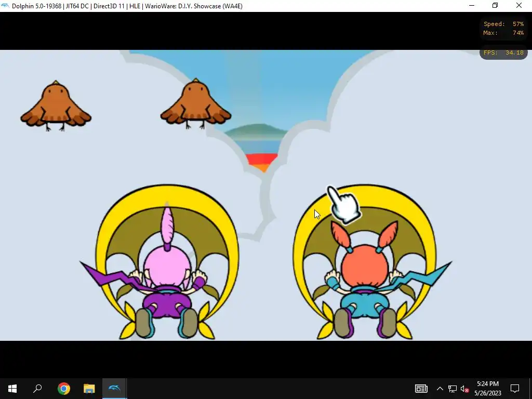Tap the brown bird near the center

[x=196, y=104]
